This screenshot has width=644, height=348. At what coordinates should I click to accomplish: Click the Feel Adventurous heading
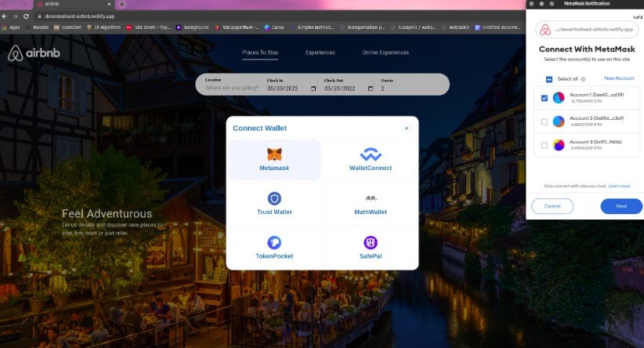point(107,214)
